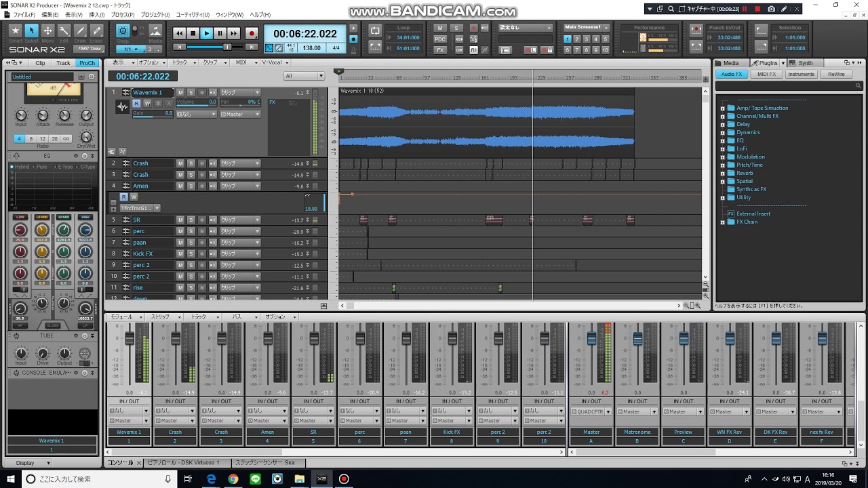Switch to the ProCh inspector tab
868x488 pixels.
click(87, 63)
